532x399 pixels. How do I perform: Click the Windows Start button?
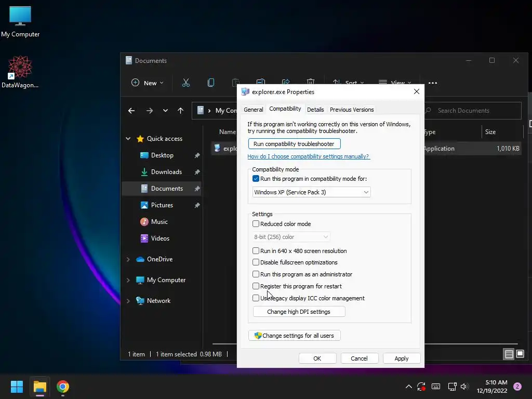tap(17, 387)
